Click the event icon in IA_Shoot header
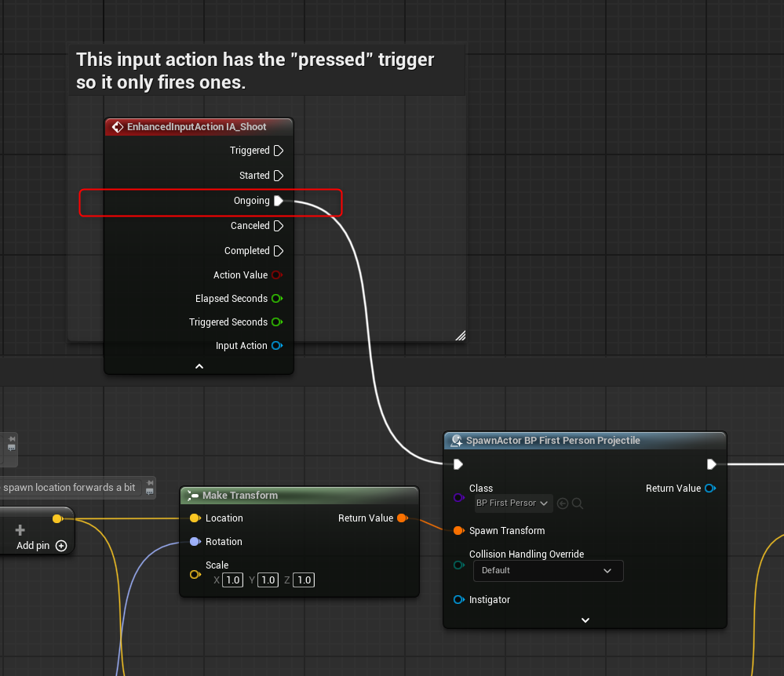Viewport: 784px width, 676px height. pos(118,127)
